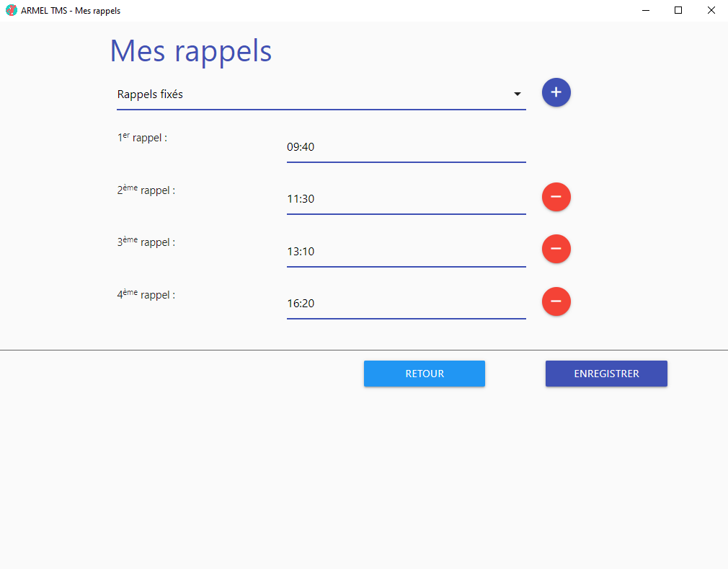728x569 pixels.
Task: Click the 'Mes rappels' page heading
Action: 191,51
